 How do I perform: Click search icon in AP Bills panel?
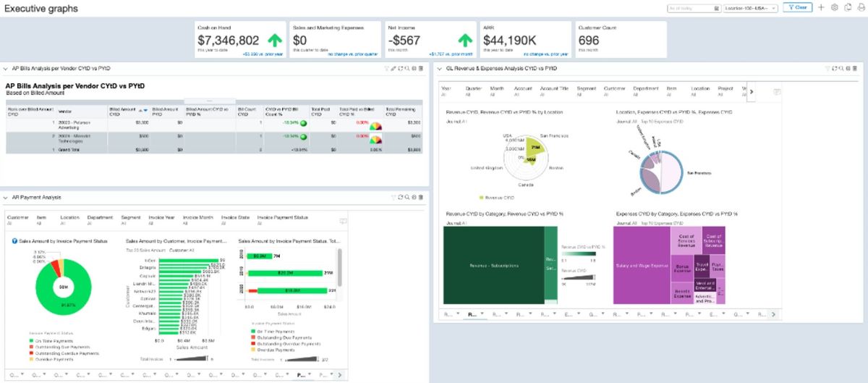click(407, 68)
